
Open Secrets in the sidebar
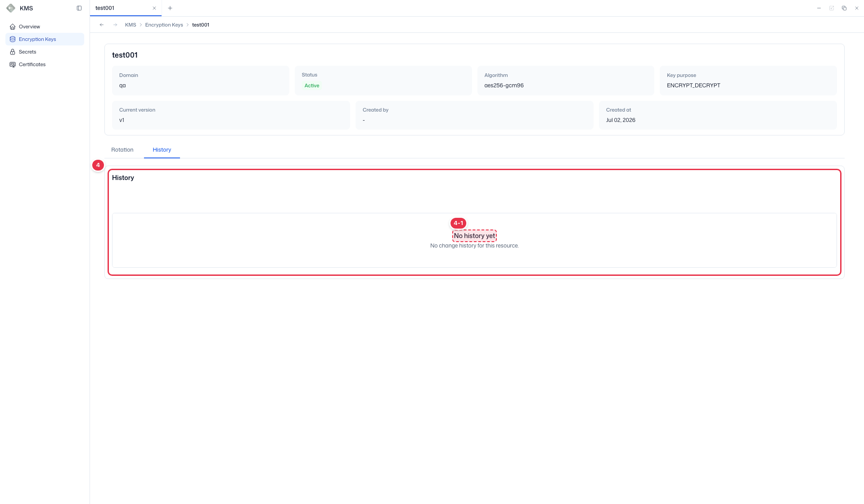tap(45, 52)
